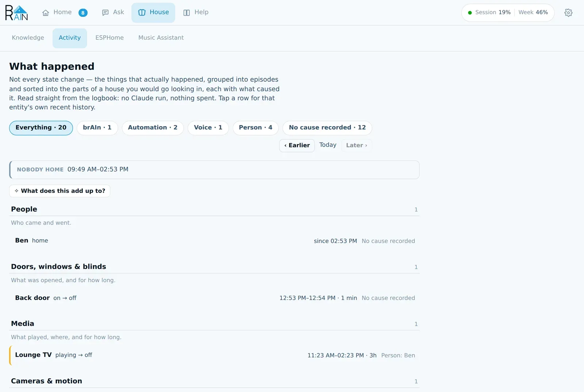Image resolution: width=584 pixels, height=392 pixels.
Task: Open the Ben home row
Action: coord(214,241)
